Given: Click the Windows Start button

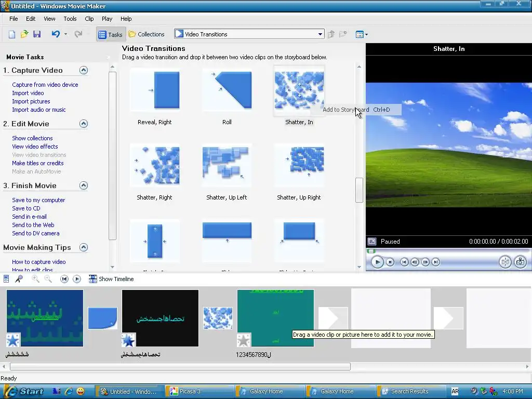Looking at the screenshot, I should pyautogui.click(x=24, y=391).
